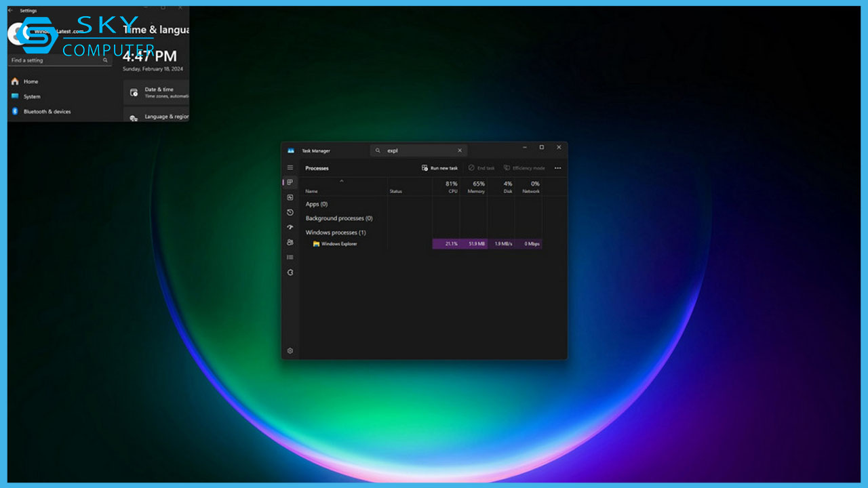Open the Users view in Task Manager
The height and width of the screenshot is (488, 868).
pos(290,242)
